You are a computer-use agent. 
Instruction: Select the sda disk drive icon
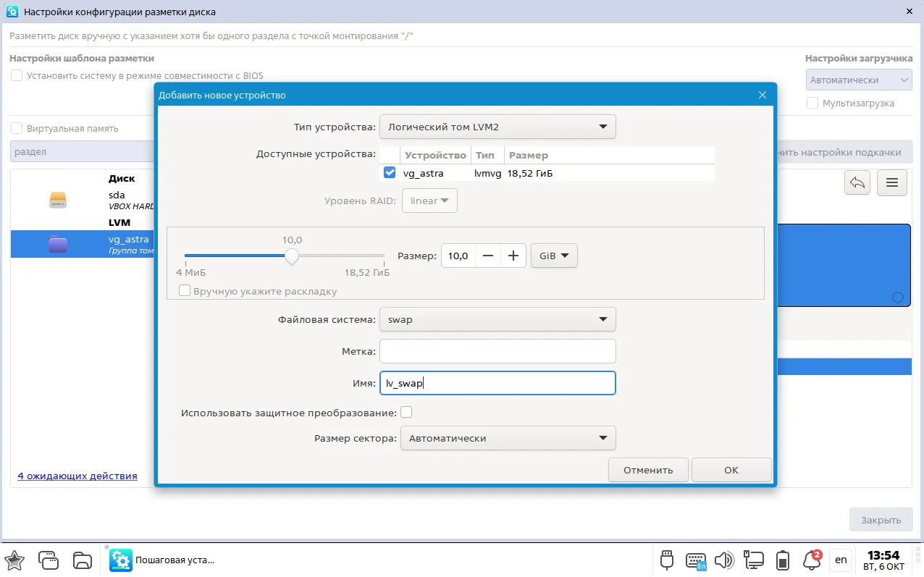58,200
